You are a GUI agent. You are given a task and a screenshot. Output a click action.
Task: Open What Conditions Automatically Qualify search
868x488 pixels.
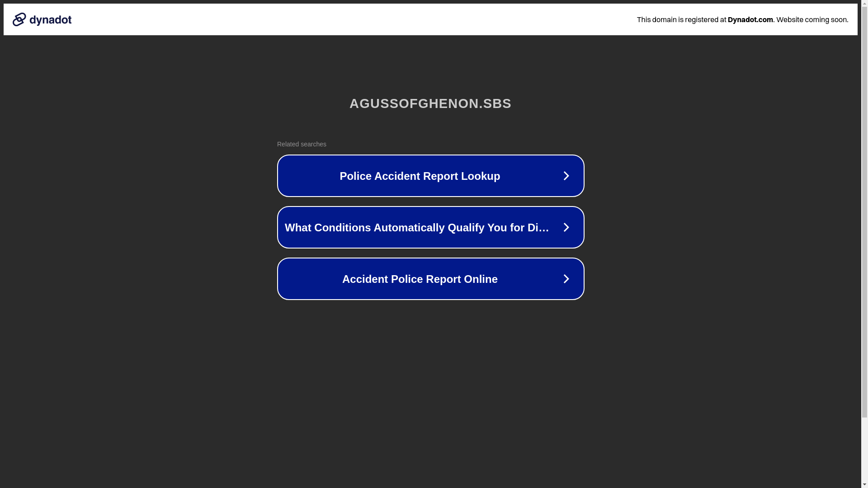(x=430, y=227)
